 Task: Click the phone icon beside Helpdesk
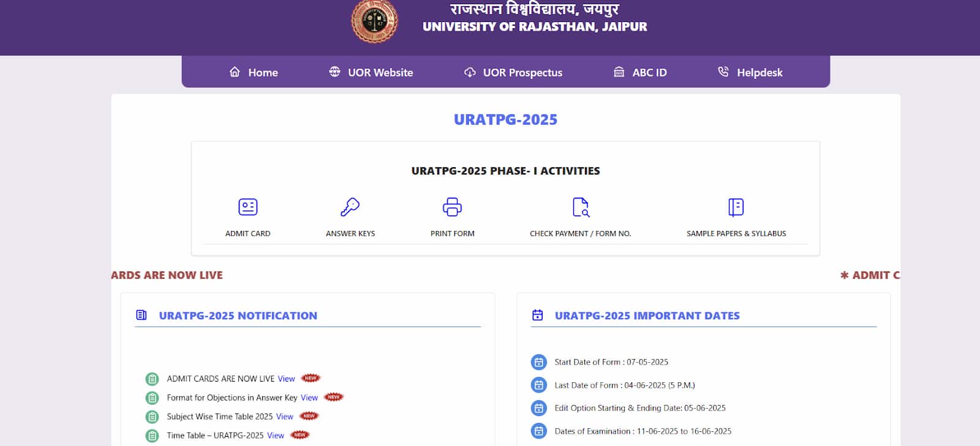click(723, 72)
